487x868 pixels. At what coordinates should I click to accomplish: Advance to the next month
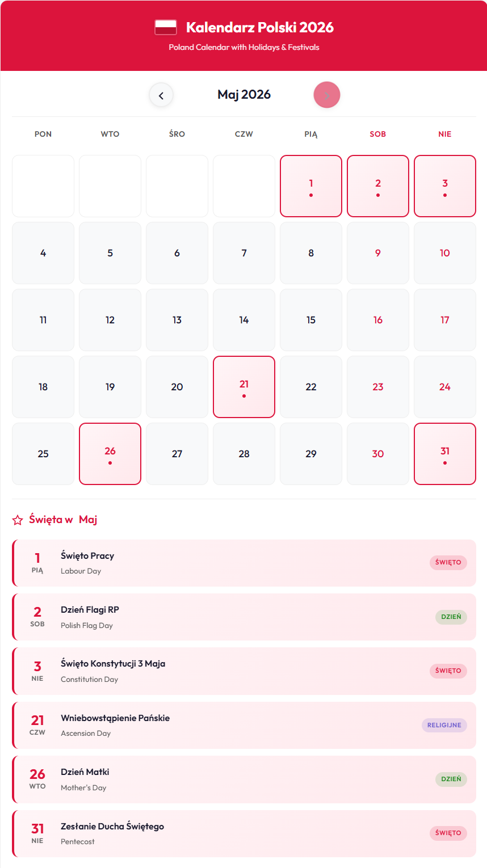[326, 95]
